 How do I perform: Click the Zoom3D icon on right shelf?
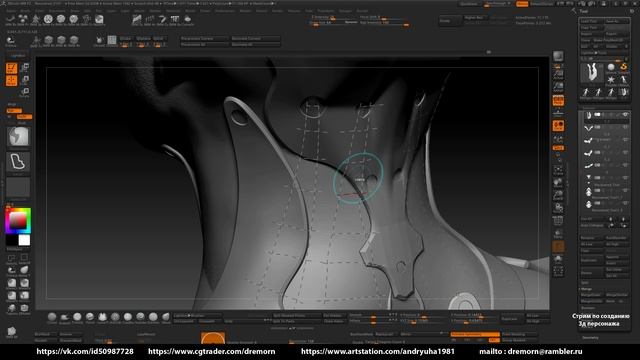558,196
